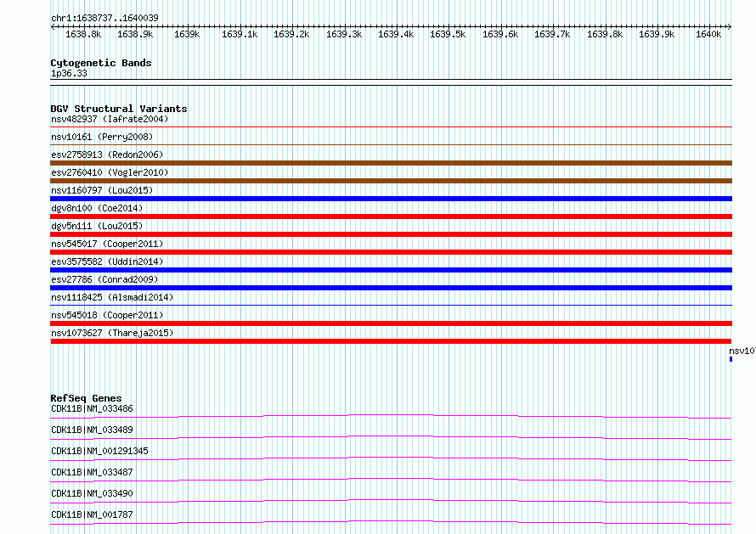Click the 1639.5k ruler position label
This screenshot has width=756, height=534.
[448, 34]
